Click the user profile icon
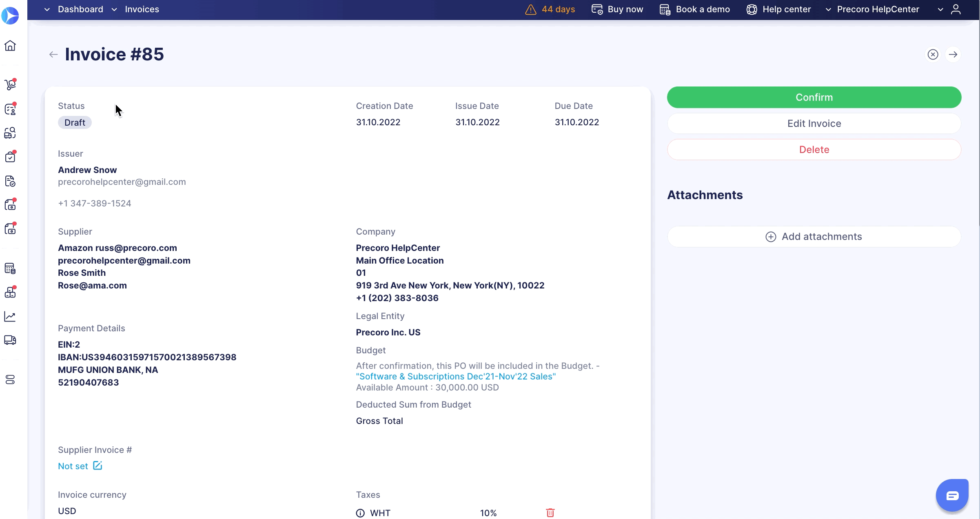Viewport: 980px width, 519px height. [x=956, y=9]
